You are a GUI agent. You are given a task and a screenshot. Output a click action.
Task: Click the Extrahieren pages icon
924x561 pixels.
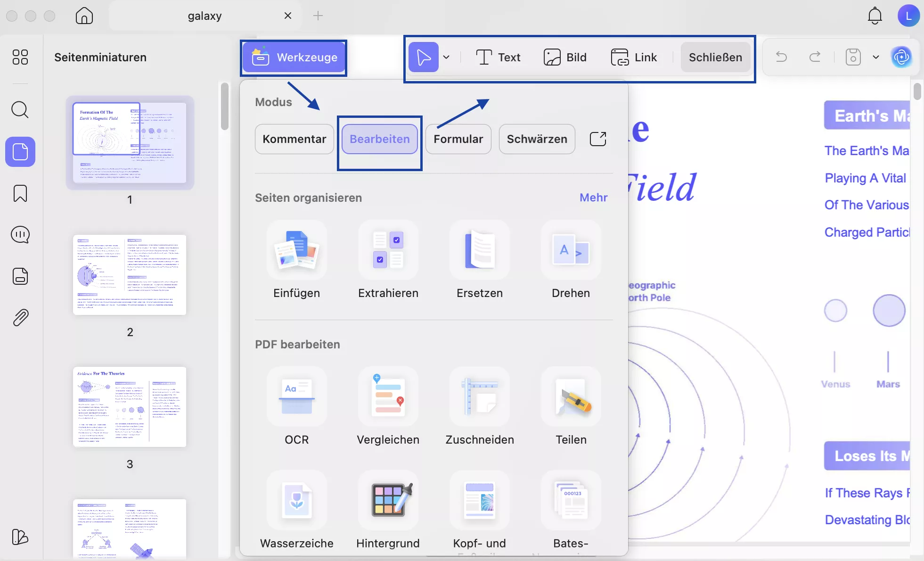388,250
